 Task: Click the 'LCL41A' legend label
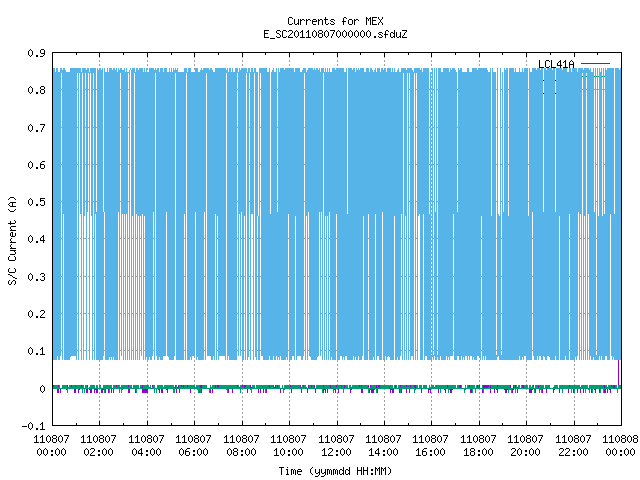[556, 64]
